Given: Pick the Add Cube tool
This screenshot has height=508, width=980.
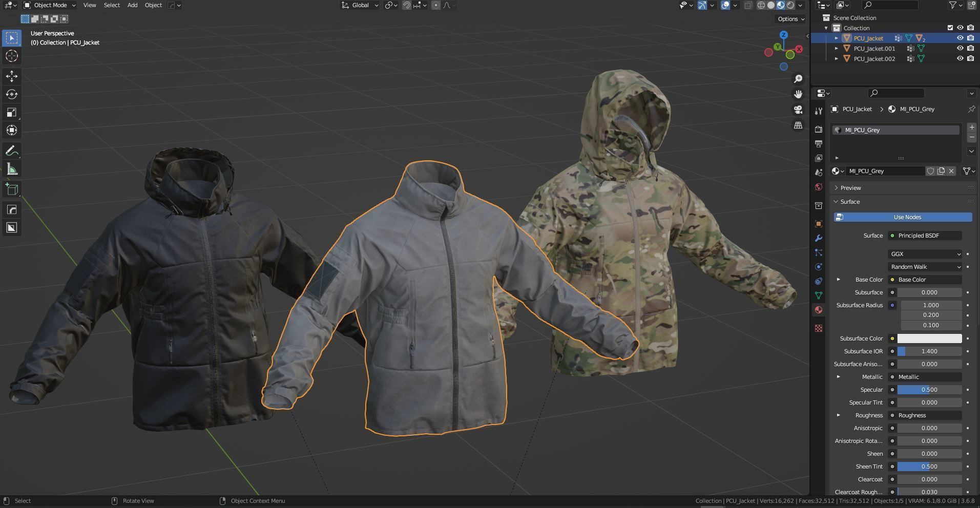Looking at the screenshot, I should (x=12, y=189).
